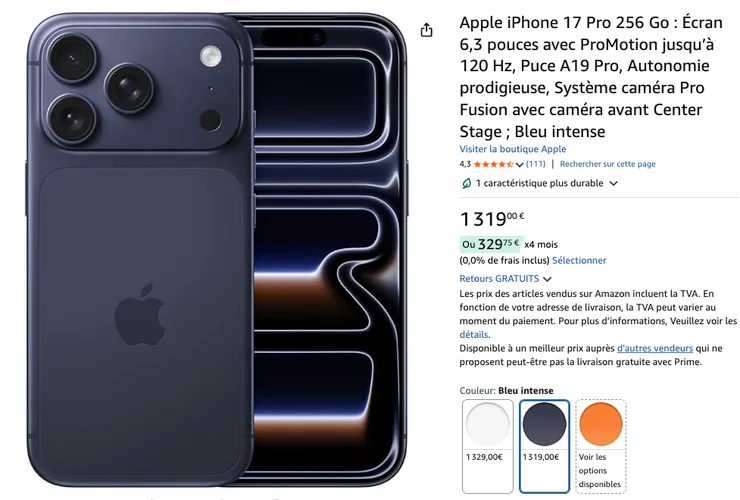Click the share icon above product image
The height and width of the screenshot is (500, 740).
coord(426,30)
